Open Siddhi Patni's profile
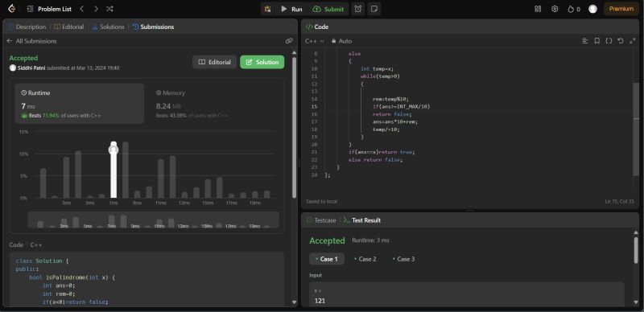 31,68
